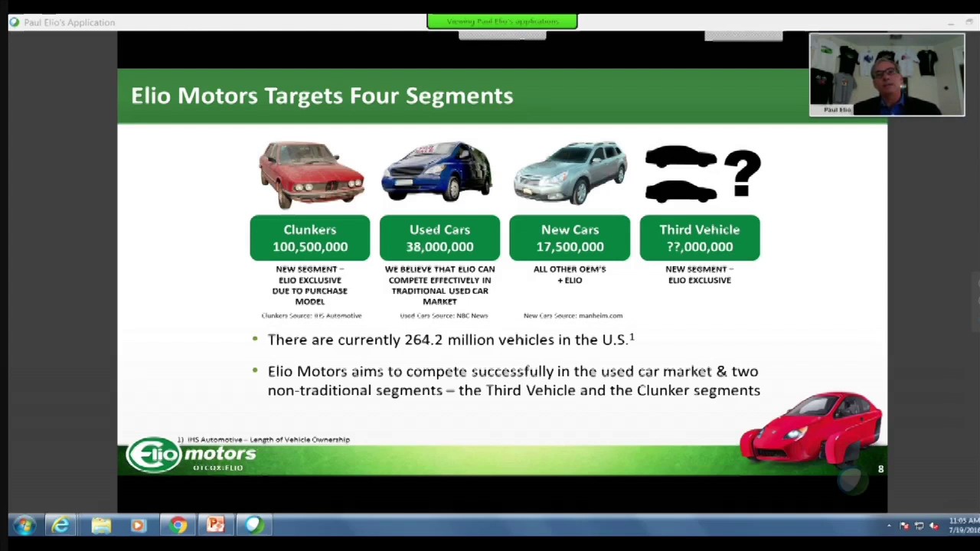Click the slide number 8
This screenshot has height=551, width=980.
tap(880, 469)
